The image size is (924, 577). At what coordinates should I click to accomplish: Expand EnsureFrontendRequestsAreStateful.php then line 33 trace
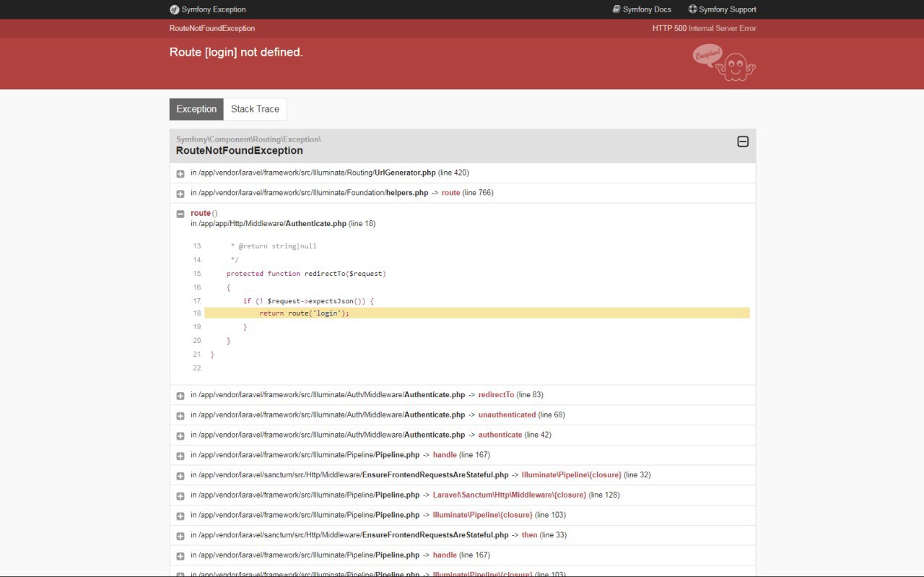coord(180,536)
